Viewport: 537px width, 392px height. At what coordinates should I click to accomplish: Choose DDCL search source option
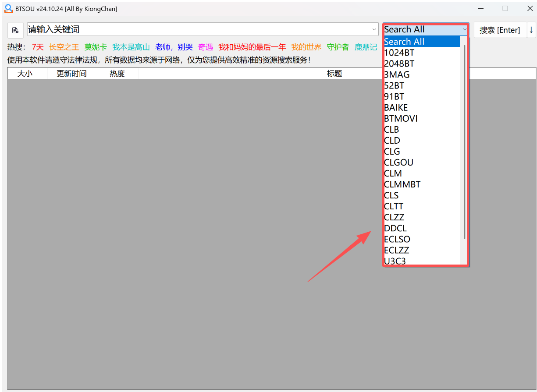395,228
